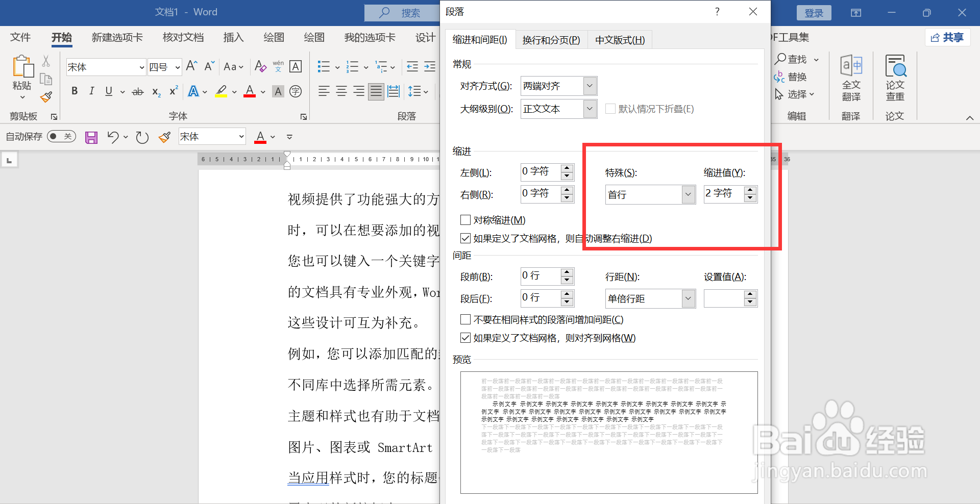980x504 pixels.
Task: Click the Undo arrow icon
Action: tap(113, 137)
